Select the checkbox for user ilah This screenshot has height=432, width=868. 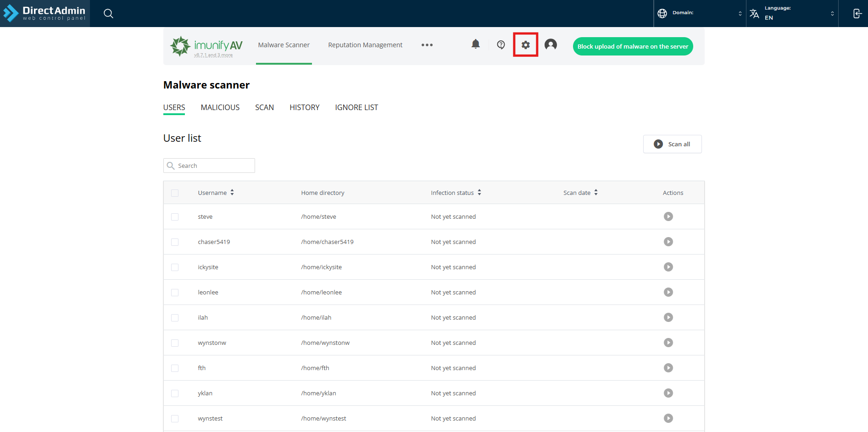[175, 318]
